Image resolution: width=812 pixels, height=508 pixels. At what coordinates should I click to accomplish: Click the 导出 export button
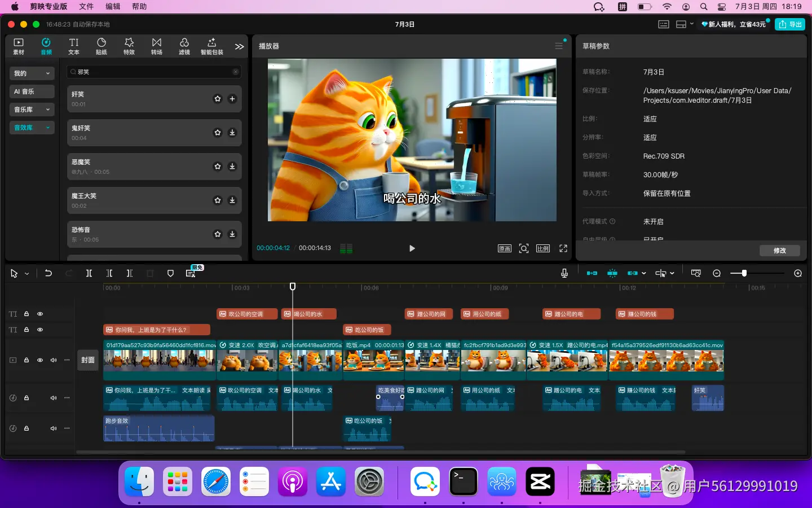coord(790,24)
